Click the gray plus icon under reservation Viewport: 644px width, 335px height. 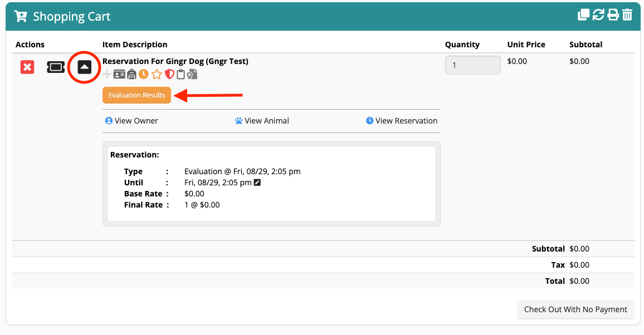[x=107, y=74]
